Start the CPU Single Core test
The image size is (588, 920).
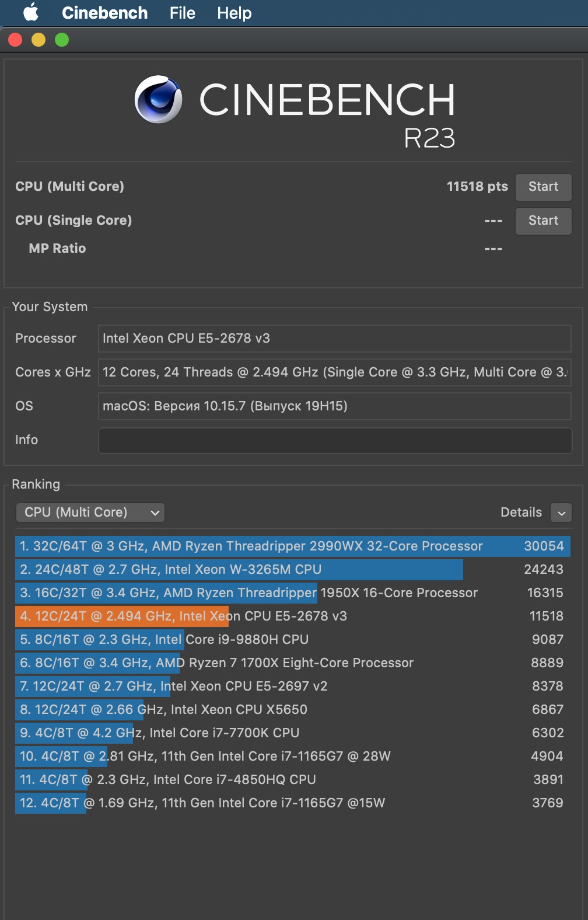click(x=543, y=221)
